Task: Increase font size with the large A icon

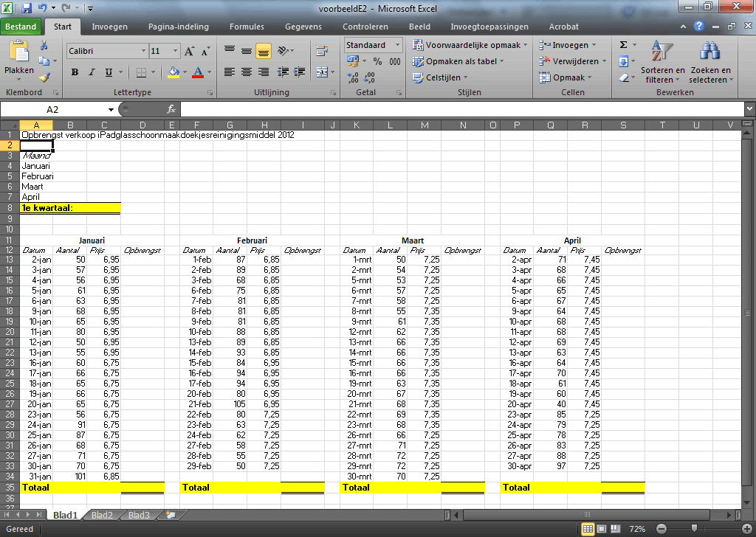Action: [x=190, y=51]
